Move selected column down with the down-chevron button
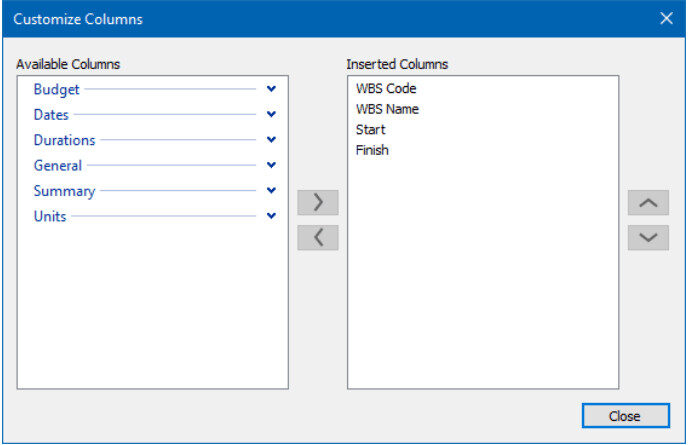The image size is (689, 445). 648,238
